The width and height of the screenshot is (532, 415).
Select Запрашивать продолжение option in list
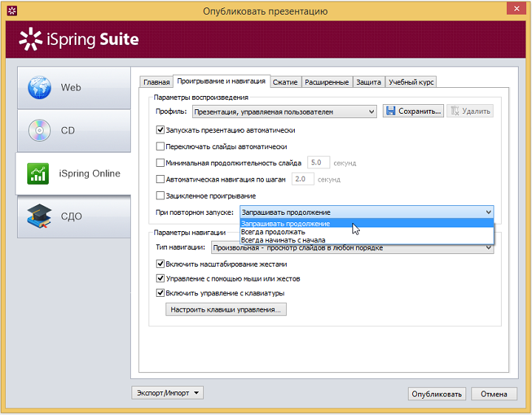(366, 224)
